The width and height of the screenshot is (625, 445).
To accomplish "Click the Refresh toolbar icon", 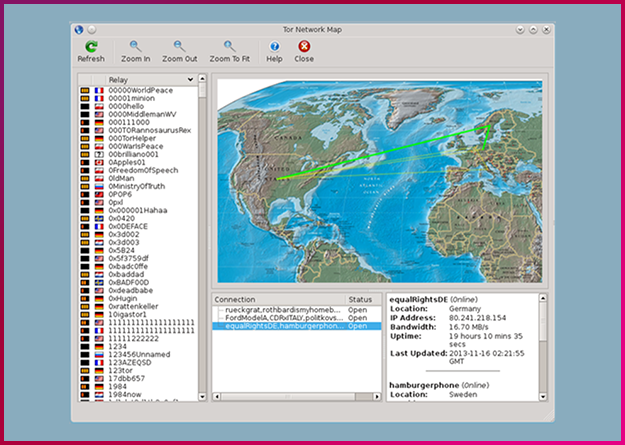I will click(x=91, y=47).
